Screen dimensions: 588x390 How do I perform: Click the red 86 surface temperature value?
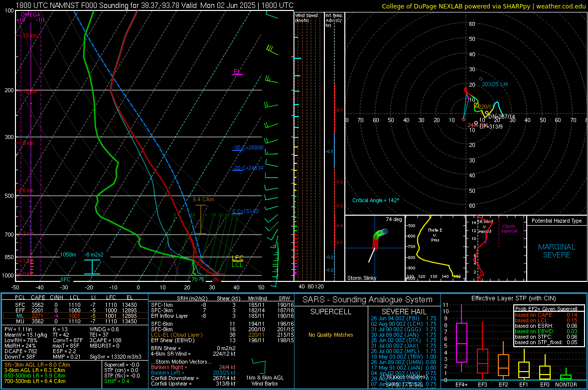point(216,279)
